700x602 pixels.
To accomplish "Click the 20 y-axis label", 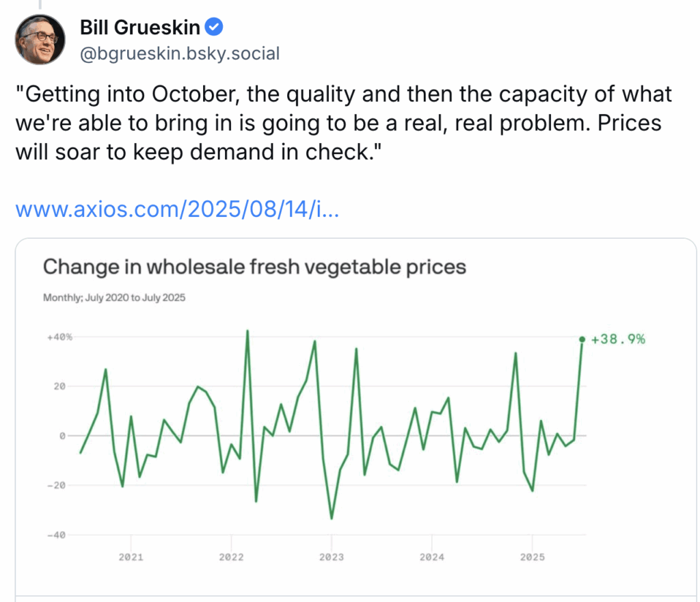I will point(60,387).
